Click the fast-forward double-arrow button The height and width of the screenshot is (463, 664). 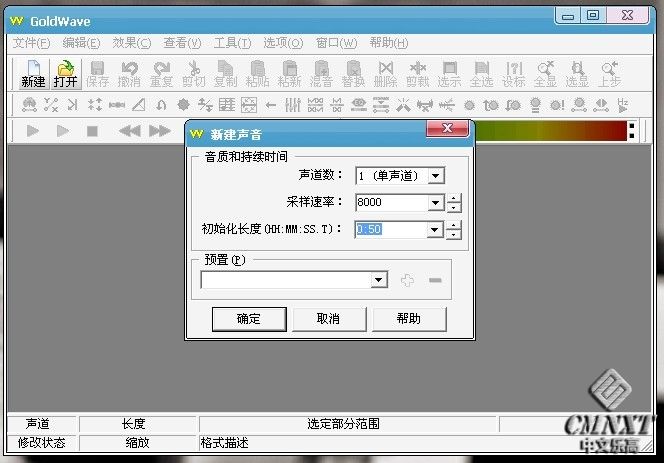pos(160,131)
